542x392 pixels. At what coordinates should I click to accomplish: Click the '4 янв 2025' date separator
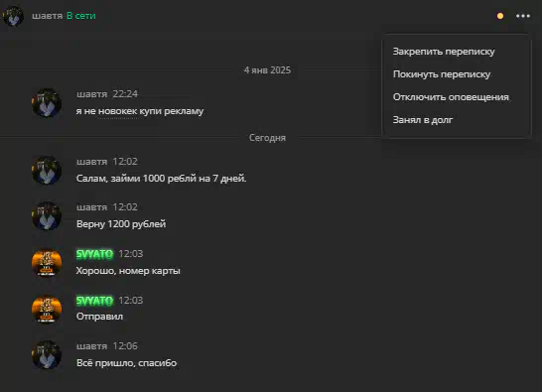(x=267, y=70)
